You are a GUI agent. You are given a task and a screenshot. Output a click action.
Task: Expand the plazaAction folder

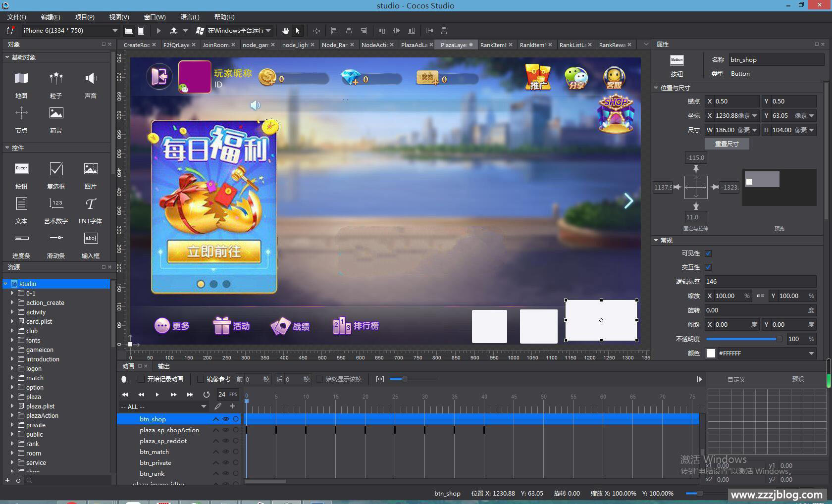click(x=12, y=415)
